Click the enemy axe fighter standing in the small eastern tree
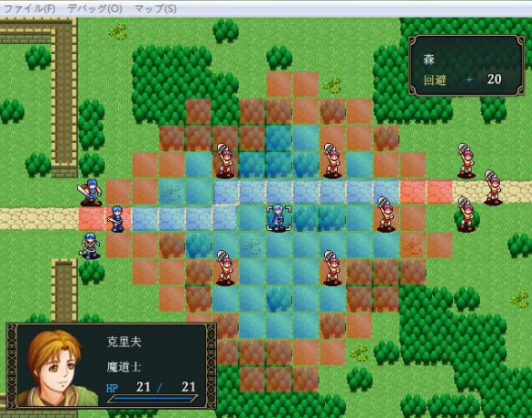Viewport: 532px width, 418px height. [x=466, y=214]
